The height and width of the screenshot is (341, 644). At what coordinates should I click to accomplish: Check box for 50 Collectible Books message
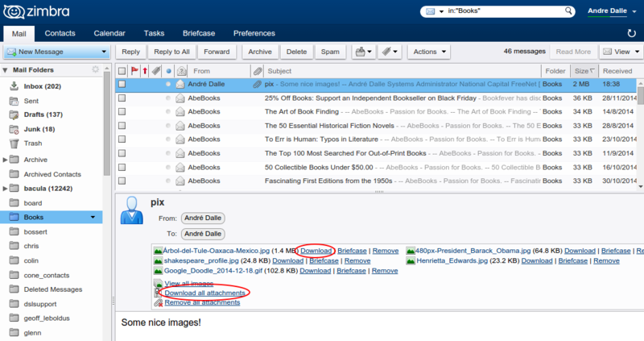[x=122, y=167]
